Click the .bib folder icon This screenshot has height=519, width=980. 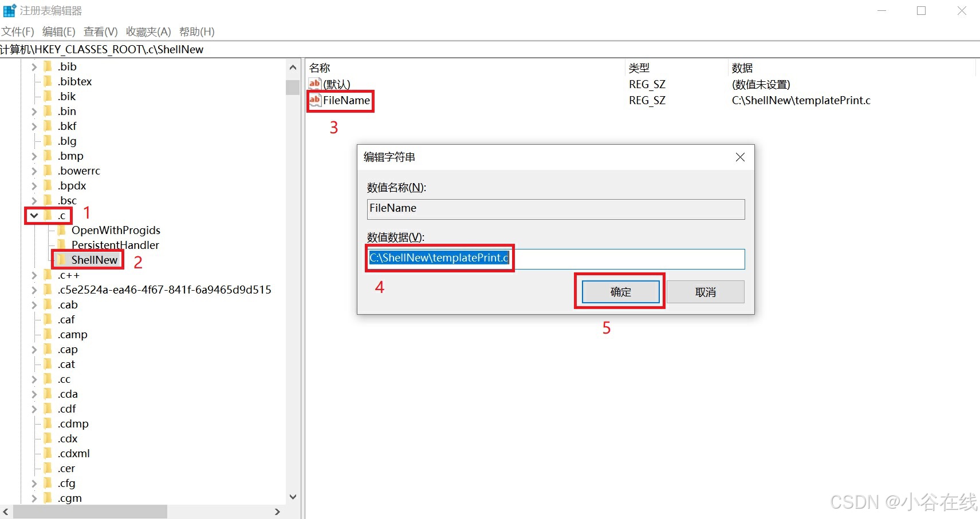click(48, 66)
